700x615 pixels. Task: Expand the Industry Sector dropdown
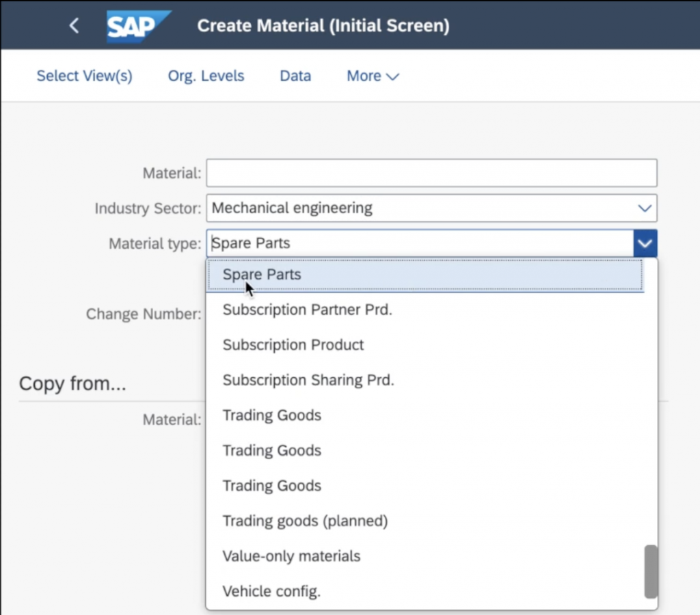644,208
